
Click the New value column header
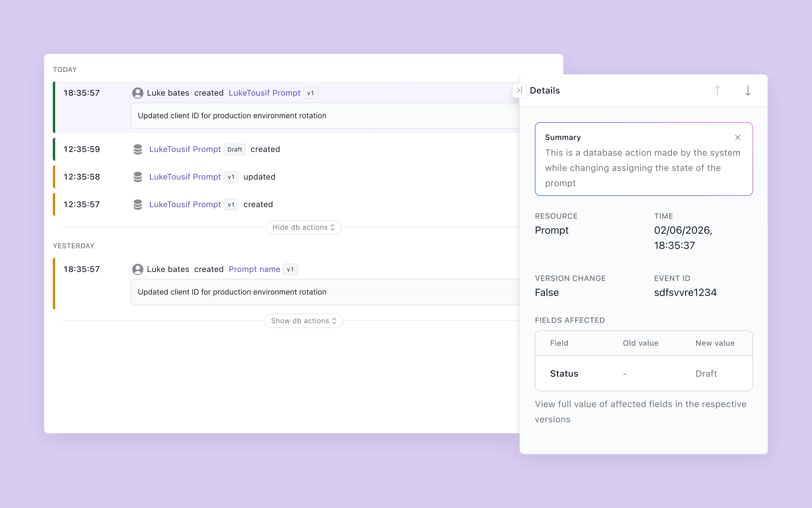point(715,343)
